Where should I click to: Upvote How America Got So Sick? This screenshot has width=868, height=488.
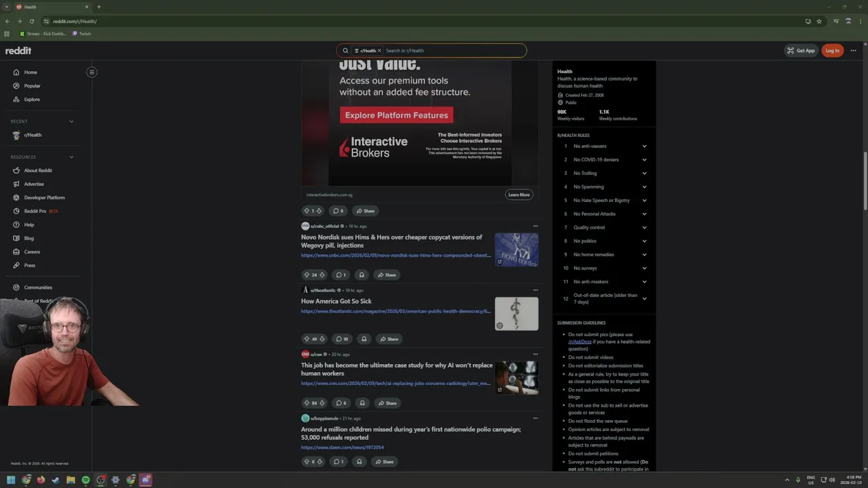point(307,339)
